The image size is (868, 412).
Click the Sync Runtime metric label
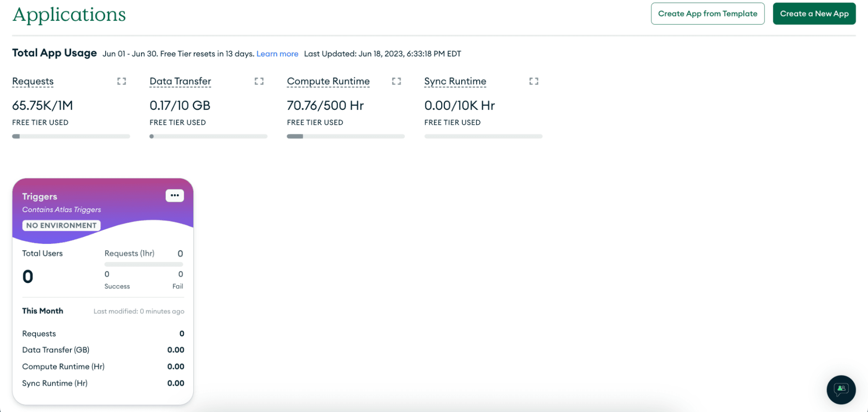click(455, 81)
